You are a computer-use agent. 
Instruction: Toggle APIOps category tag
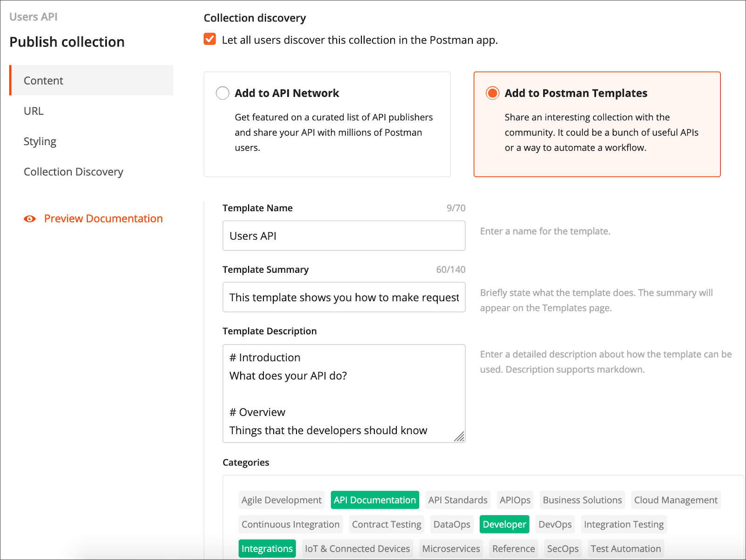(515, 500)
